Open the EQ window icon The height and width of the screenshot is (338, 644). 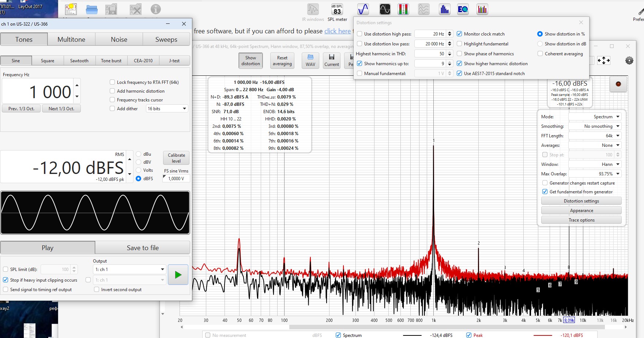point(463,9)
